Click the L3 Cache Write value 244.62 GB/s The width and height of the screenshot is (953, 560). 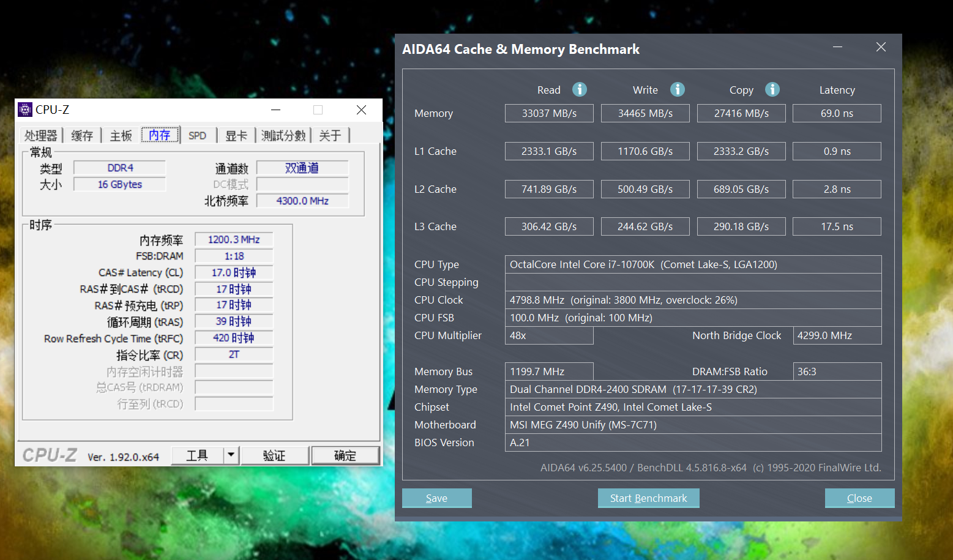[645, 226]
